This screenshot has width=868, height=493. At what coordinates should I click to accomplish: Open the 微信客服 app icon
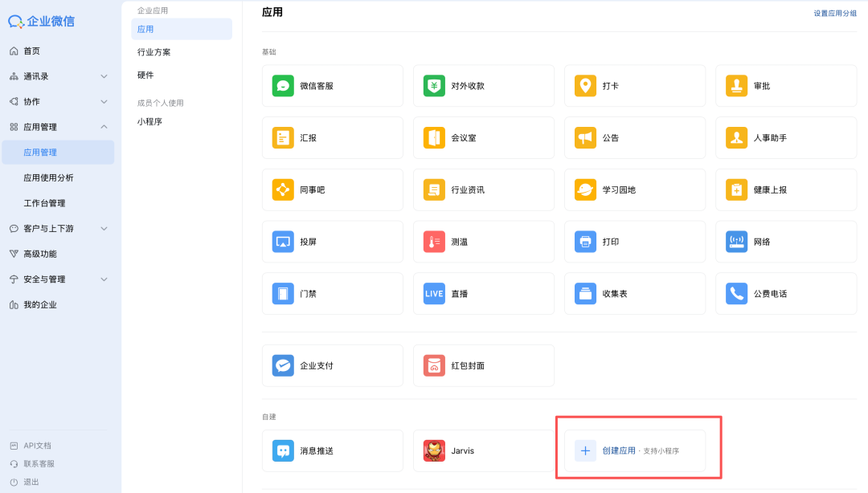pos(283,86)
